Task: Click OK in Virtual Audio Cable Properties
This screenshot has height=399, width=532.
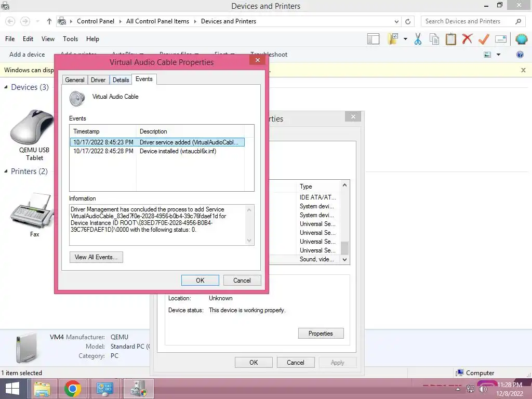Action: click(200, 280)
